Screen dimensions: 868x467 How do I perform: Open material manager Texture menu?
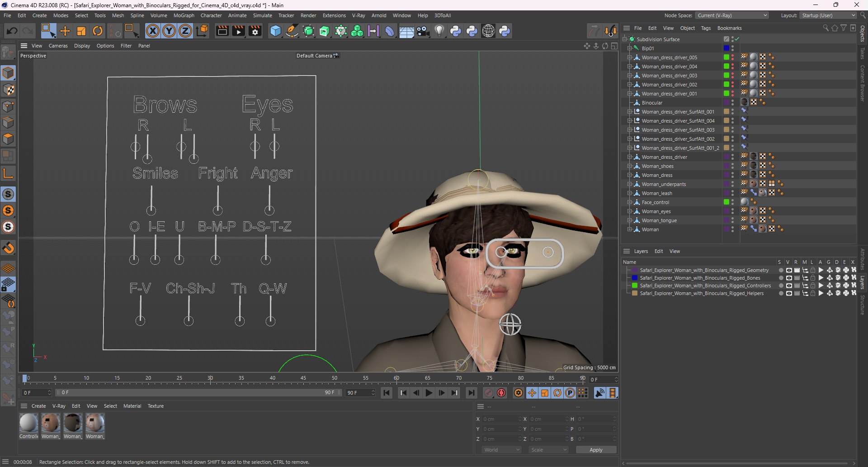point(156,406)
